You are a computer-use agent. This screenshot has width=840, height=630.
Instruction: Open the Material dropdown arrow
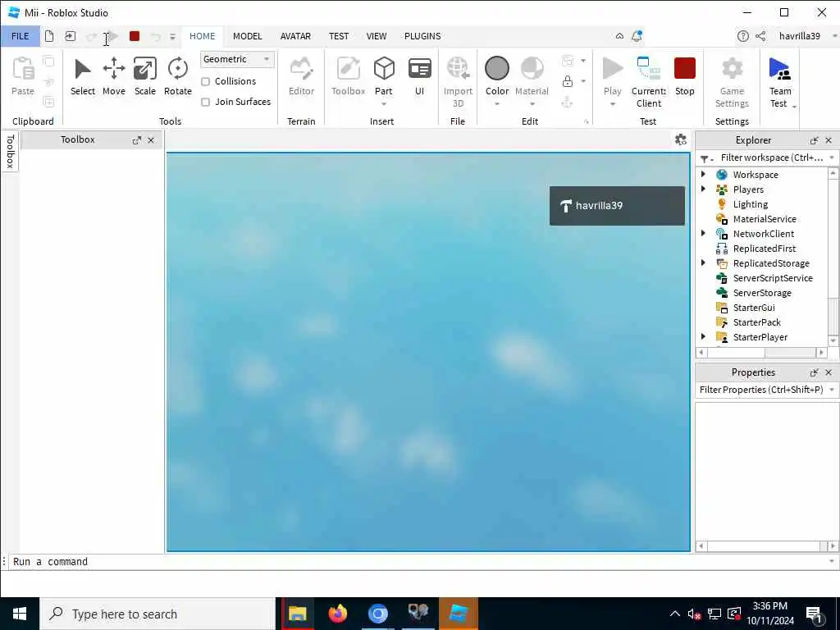point(532,104)
